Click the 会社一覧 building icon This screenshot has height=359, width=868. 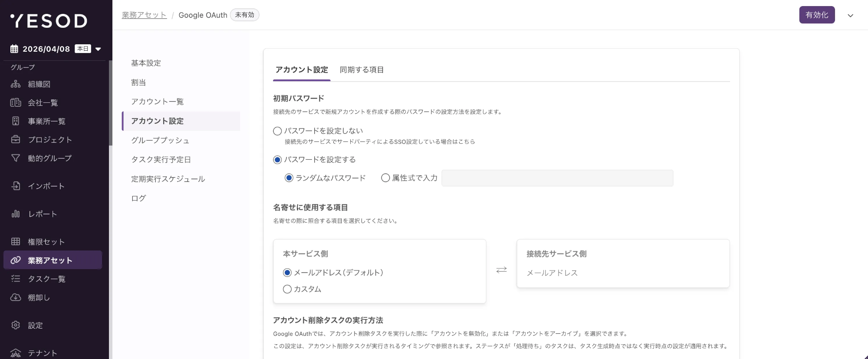(16, 102)
